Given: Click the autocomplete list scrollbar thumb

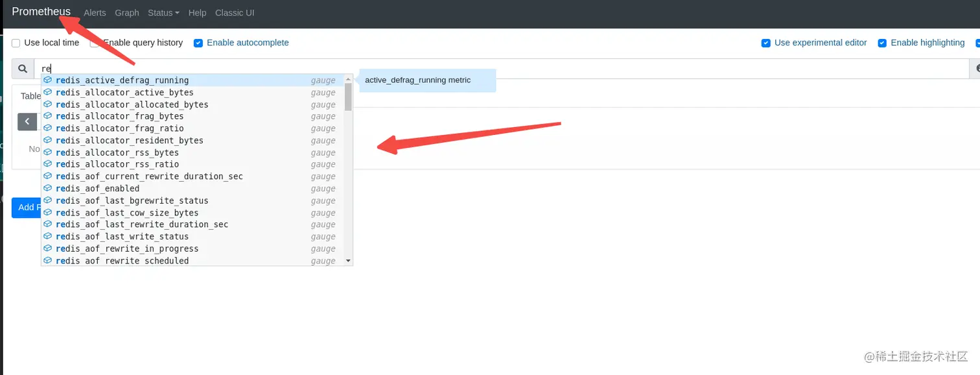Looking at the screenshot, I should point(348,97).
